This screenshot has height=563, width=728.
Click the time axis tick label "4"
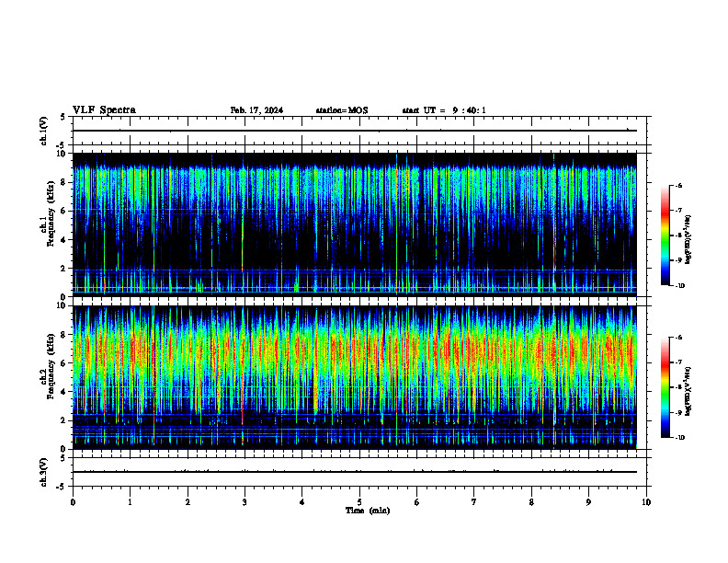pos(302,502)
